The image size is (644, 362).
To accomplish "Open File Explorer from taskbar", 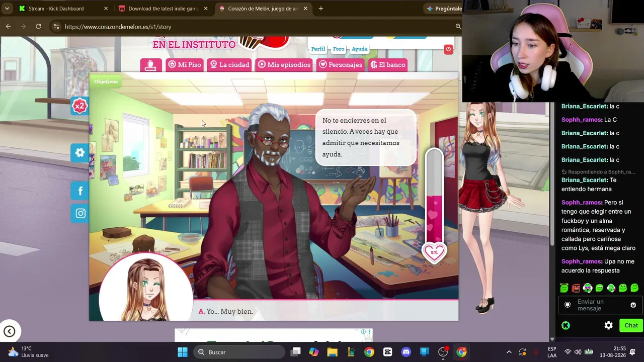I will (332, 352).
